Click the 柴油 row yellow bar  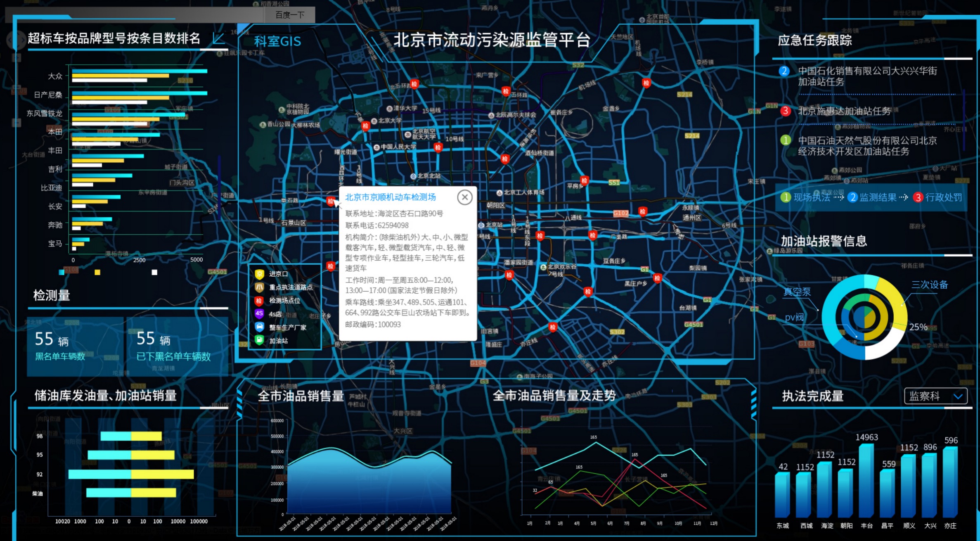pyautogui.click(x=154, y=493)
